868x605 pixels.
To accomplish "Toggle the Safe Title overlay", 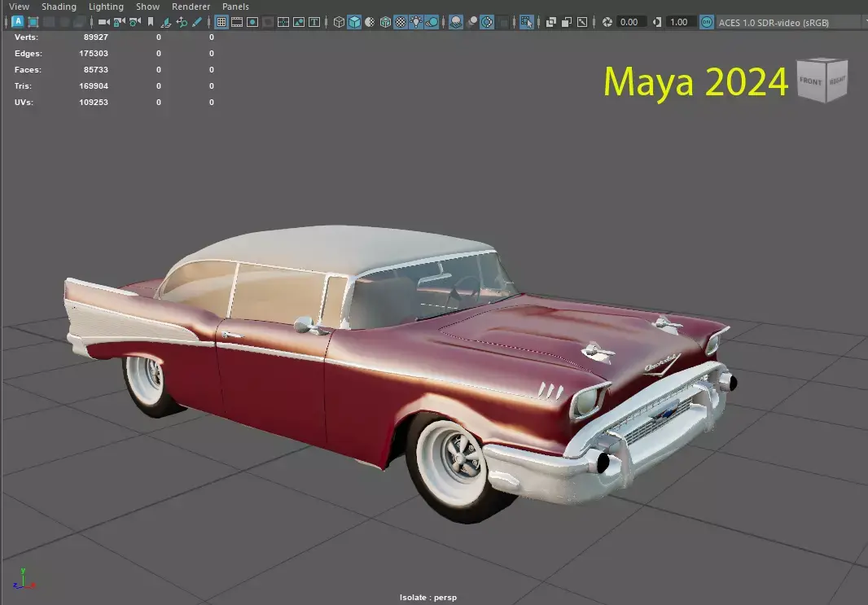I will pos(314,22).
